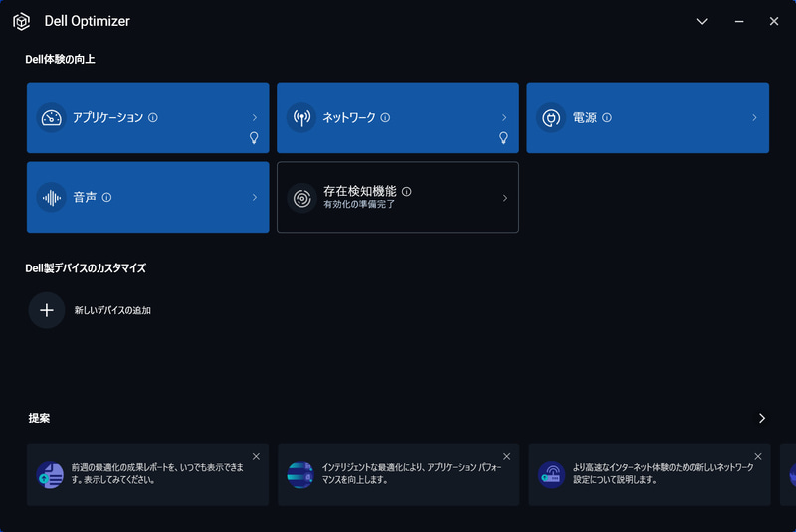Viewport: 796px width, 532px height.
Task: Click lightbulb icon on アプリケーション tile
Action: pyautogui.click(x=254, y=138)
